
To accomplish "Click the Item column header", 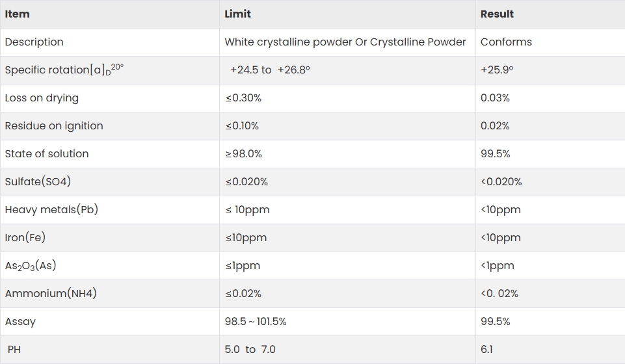I will (17, 14).
